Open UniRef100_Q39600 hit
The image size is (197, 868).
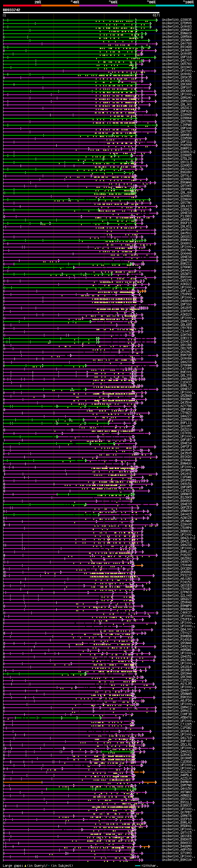177,200
